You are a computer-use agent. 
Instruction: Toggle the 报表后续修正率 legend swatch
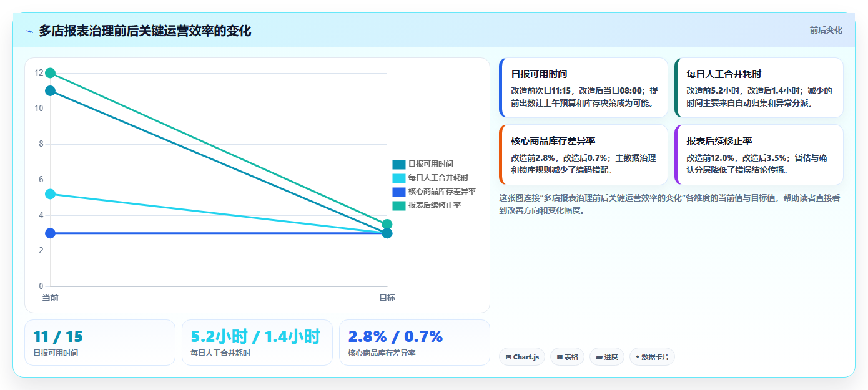click(399, 205)
